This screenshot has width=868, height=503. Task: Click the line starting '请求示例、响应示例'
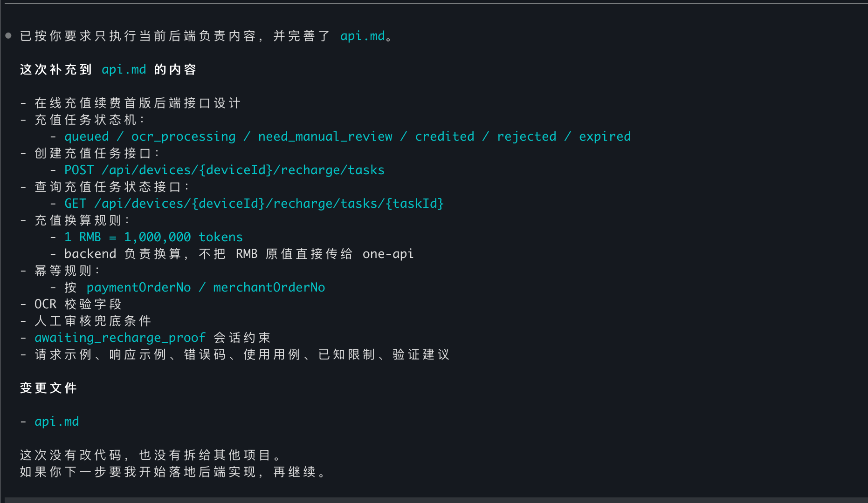242,354
